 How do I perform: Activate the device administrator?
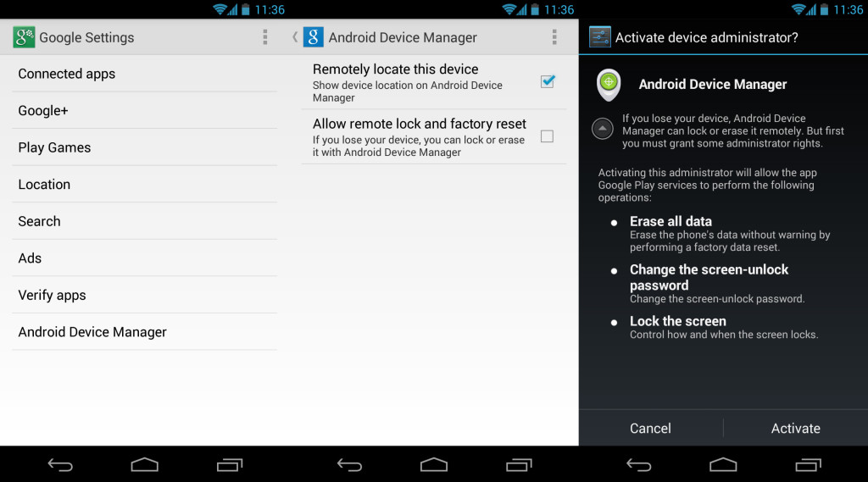coord(795,429)
